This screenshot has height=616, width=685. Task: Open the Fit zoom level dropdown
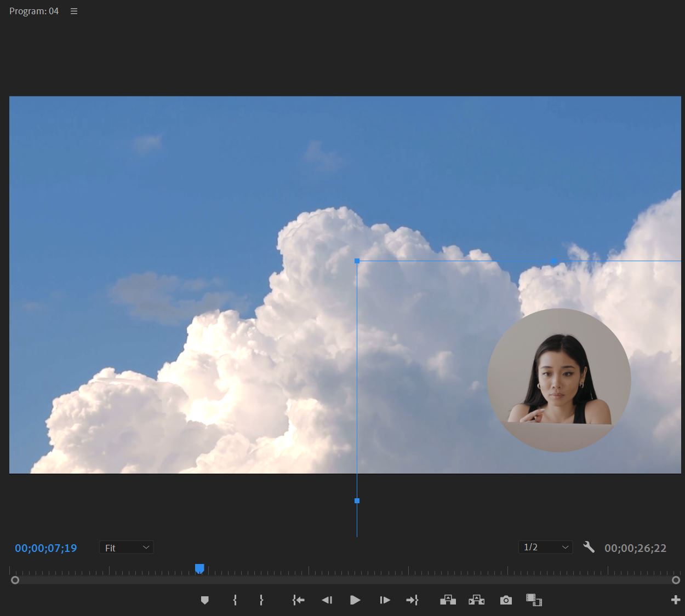[x=127, y=548]
